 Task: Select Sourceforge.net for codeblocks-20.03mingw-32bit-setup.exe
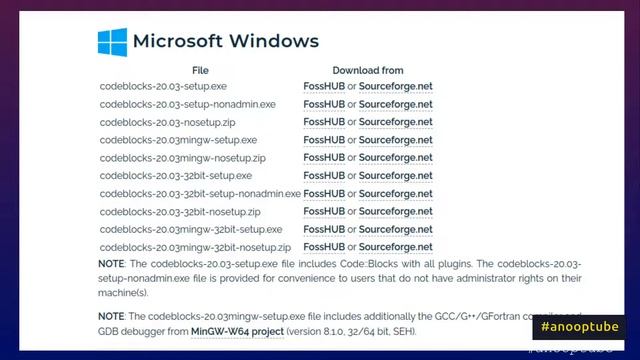396,229
